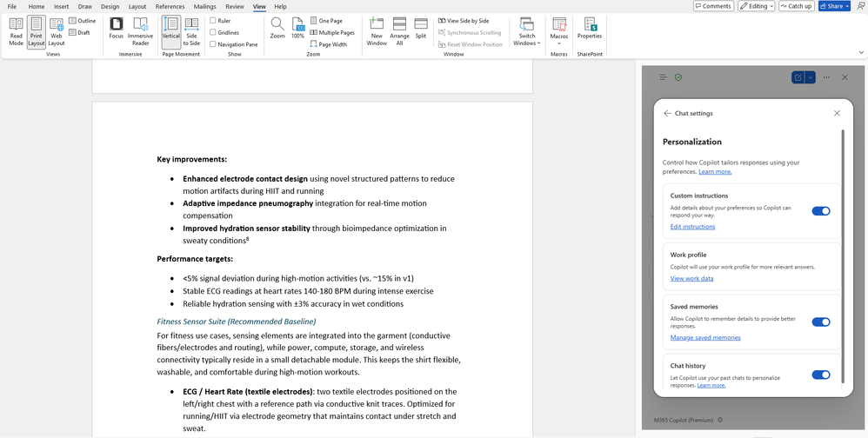Viewport: 868px width, 438px height.
Task: Open the Share dropdown
Action: [847, 6]
